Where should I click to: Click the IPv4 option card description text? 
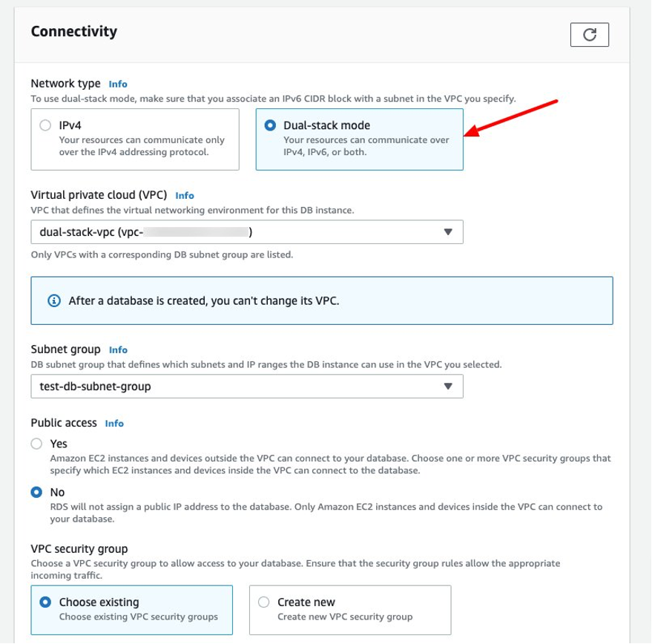pos(142,146)
